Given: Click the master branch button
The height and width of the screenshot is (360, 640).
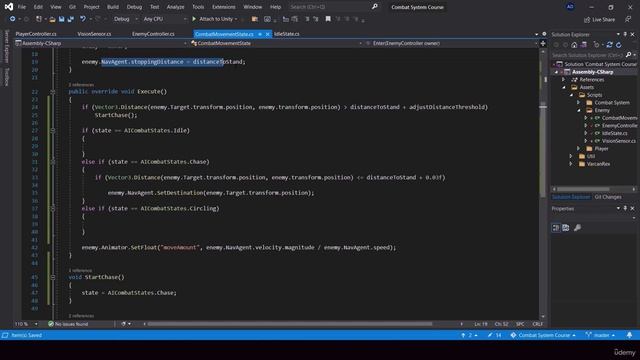Looking at the screenshot, I should coord(600,335).
